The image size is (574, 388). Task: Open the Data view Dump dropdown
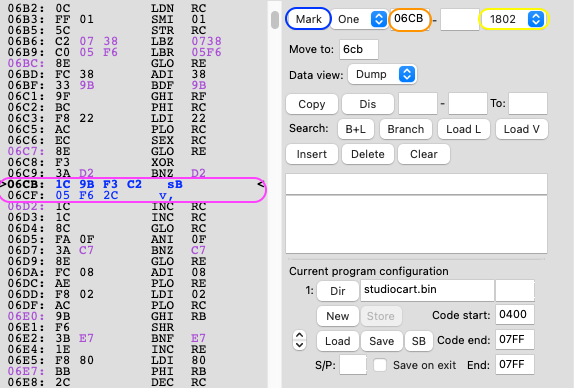point(382,75)
